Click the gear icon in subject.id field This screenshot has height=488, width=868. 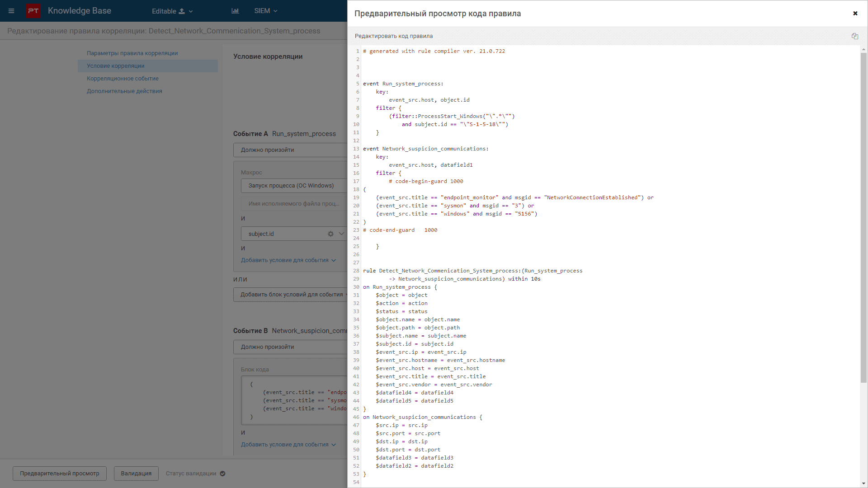coord(330,234)
